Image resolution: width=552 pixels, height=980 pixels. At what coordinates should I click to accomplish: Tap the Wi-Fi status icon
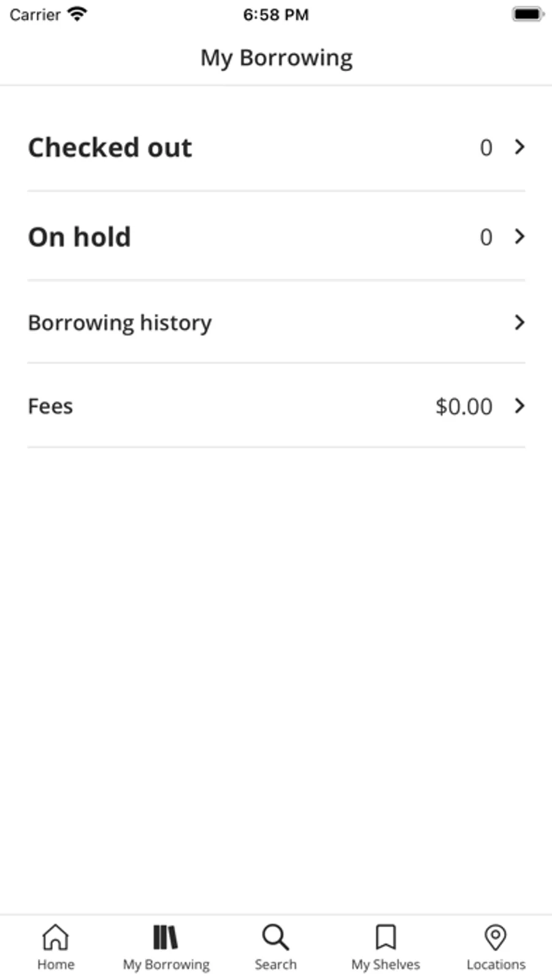(x=77, y=14)
